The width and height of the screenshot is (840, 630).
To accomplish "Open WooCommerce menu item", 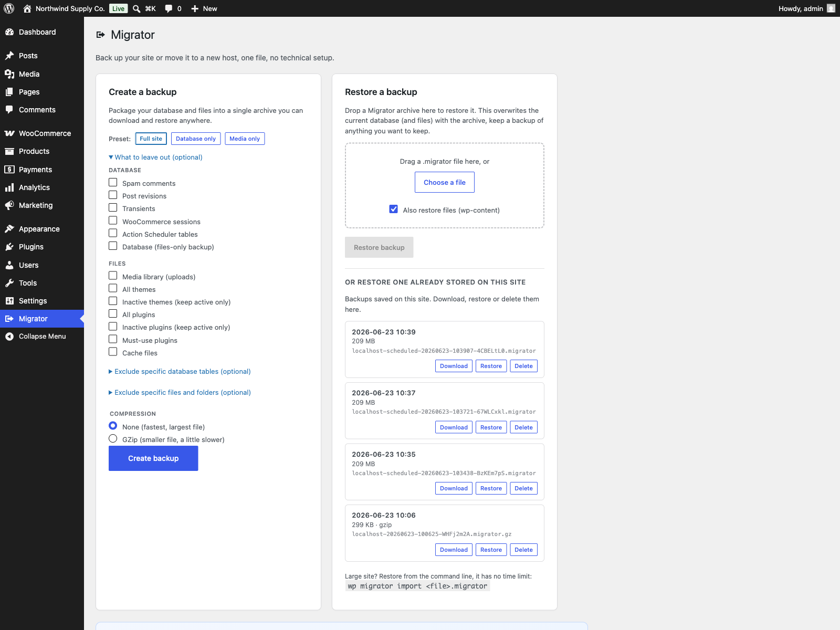I will (x=42, y=133).
